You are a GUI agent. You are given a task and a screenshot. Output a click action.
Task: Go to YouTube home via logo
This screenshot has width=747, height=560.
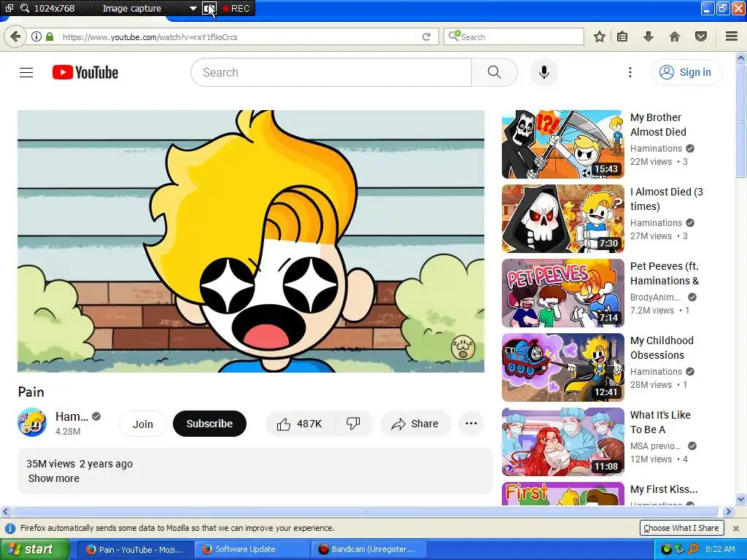click(x=85, y=72)
